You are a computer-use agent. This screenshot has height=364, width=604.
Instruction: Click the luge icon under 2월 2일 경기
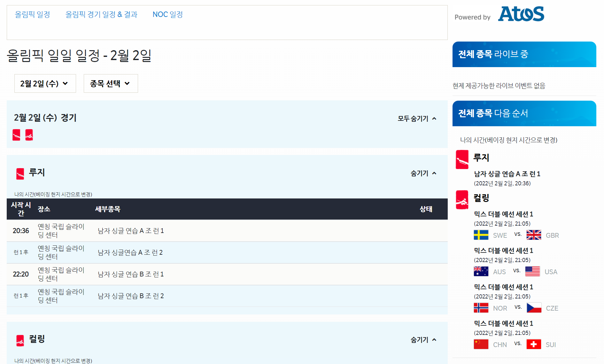coord(16,135)
